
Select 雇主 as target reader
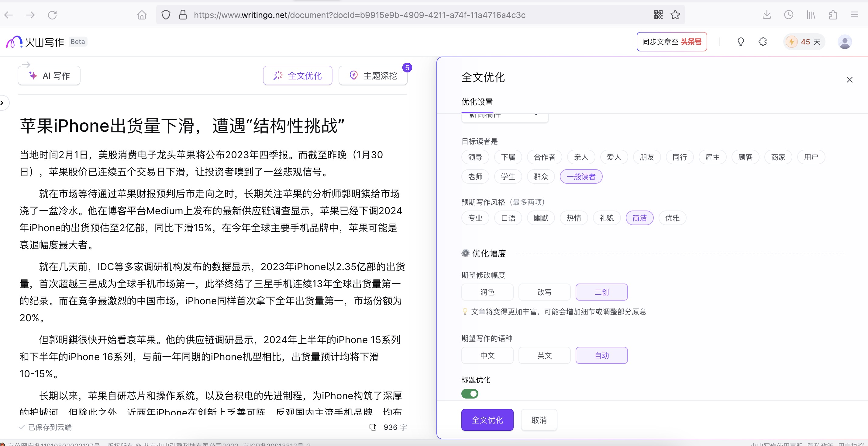(712, 157)
